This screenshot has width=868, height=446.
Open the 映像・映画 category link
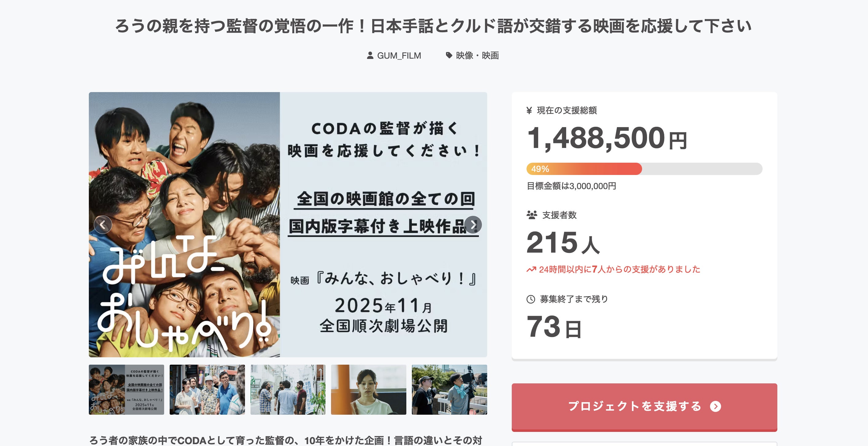tap(477, 56)
